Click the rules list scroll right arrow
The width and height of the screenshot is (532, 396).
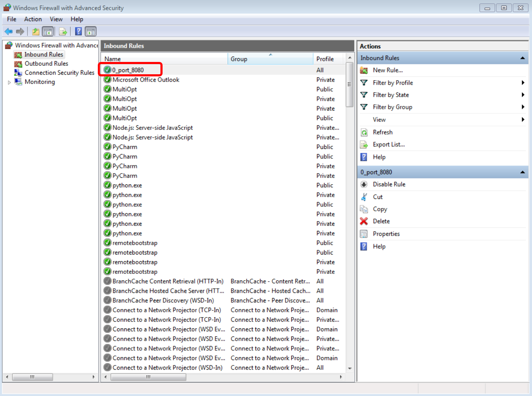(x=341, y=377)
